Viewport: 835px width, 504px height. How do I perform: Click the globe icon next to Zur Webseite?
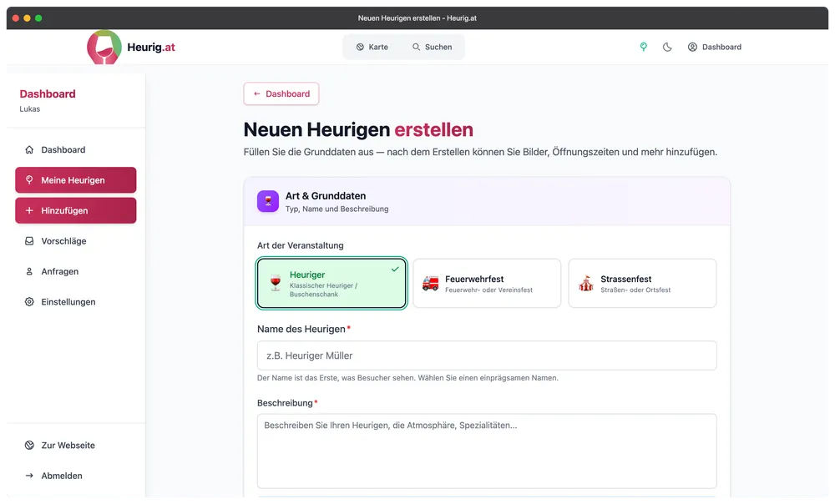[29, 445]
